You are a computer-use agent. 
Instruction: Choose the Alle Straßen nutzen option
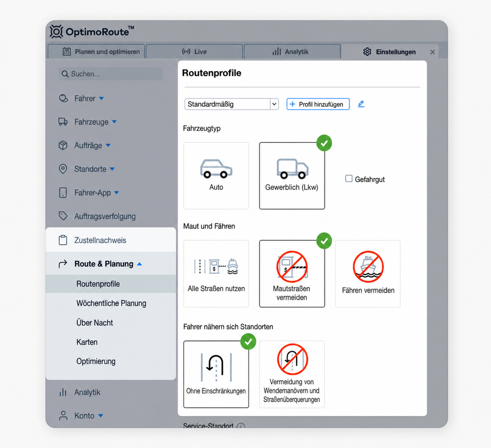pyautogui.click(x=216, y=274)
